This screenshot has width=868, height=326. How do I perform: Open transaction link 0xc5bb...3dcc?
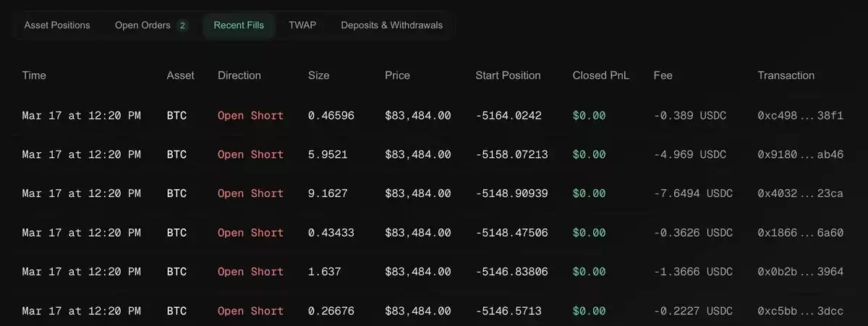800,311
